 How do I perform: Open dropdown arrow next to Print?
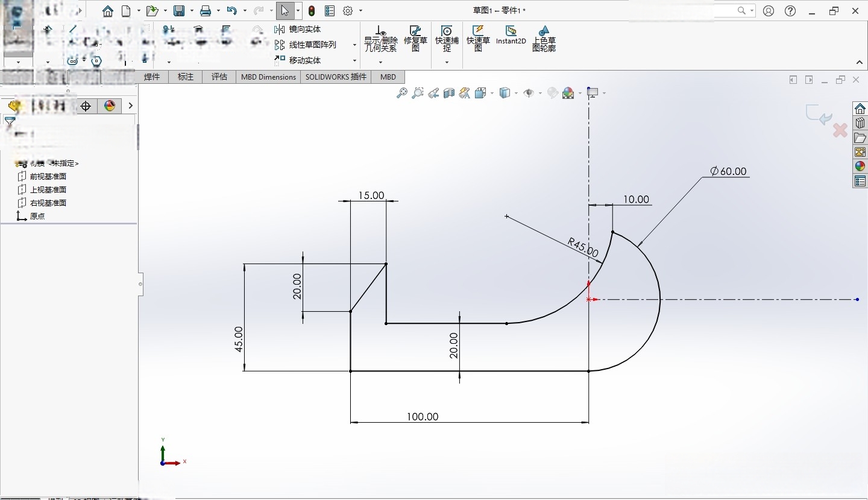(218, 11)
